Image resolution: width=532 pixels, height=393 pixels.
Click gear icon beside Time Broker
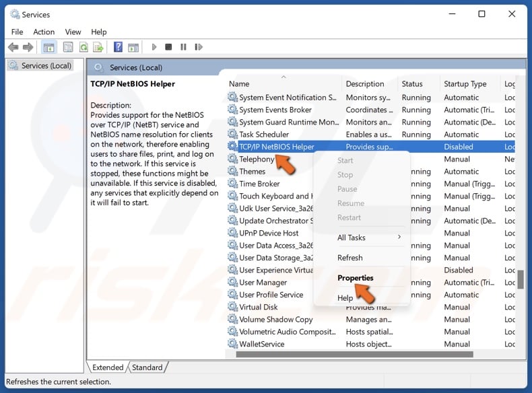pos(232,184)
